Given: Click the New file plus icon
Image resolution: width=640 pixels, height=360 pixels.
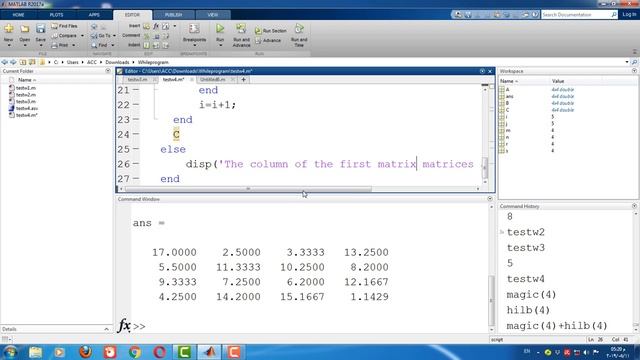Looking at the screenshot, I should (9, 29).
